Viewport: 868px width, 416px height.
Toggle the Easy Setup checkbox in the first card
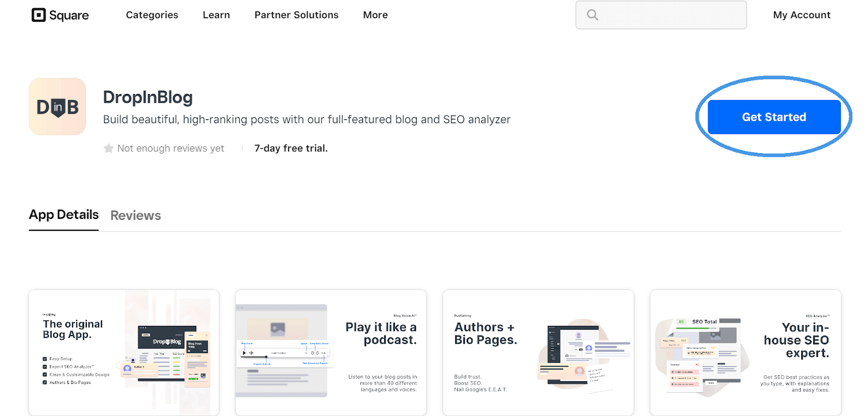click(x=44, y=358)
